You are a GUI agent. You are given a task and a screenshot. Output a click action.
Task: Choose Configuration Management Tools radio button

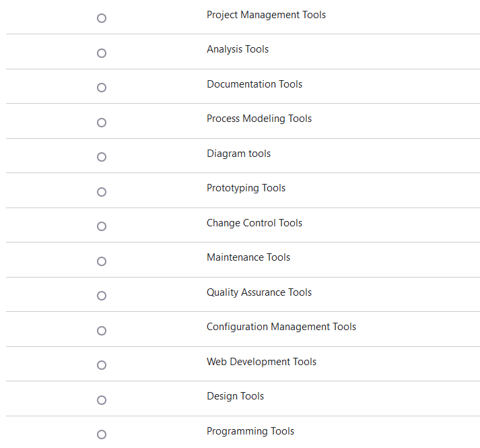click(x=102, y=331)
